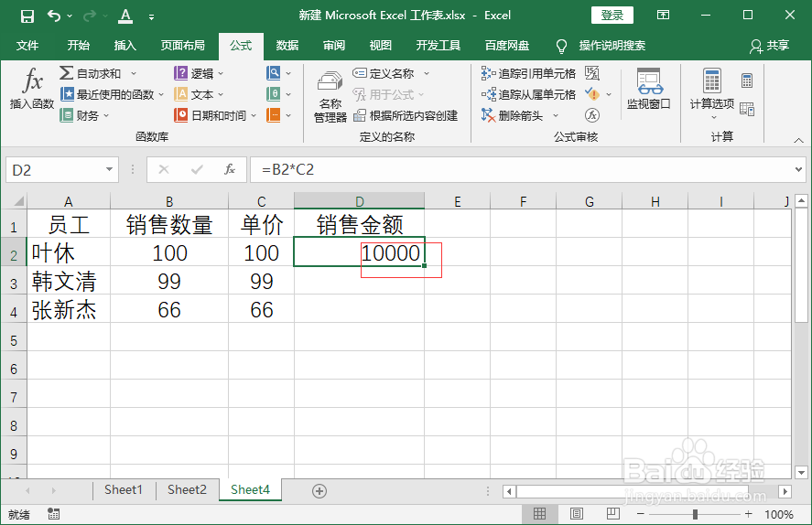
Task: Click the AutoSum sigma button (自动求和)
Action: point(90,73)
